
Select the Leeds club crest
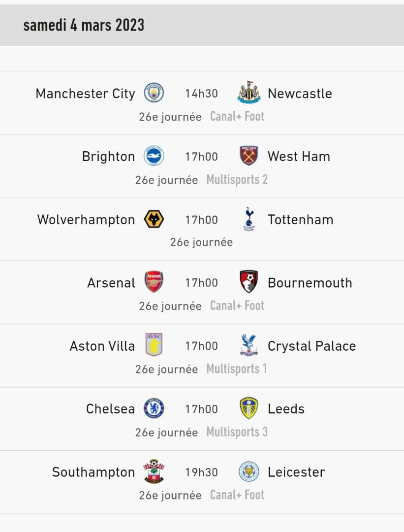tap(249, 408)
